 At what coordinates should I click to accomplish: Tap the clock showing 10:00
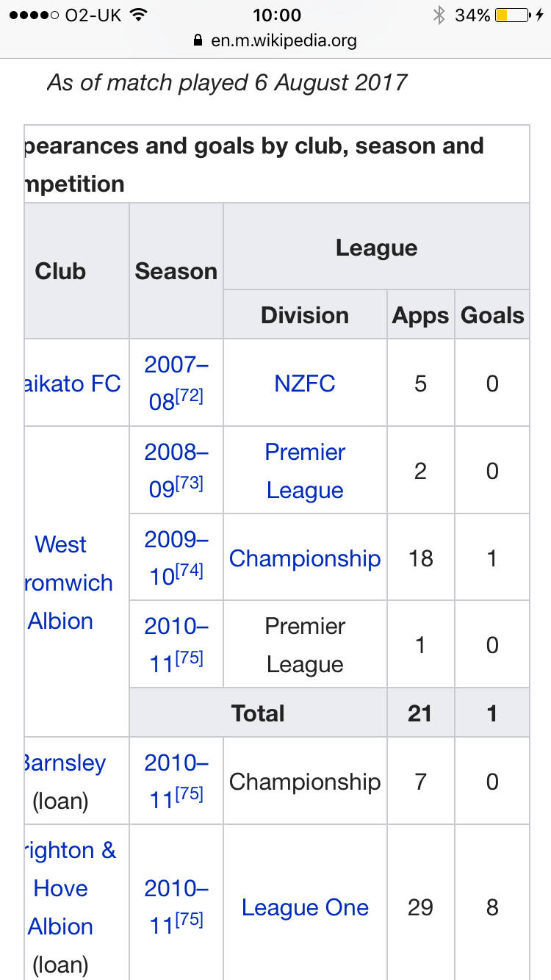pos(277,15)
